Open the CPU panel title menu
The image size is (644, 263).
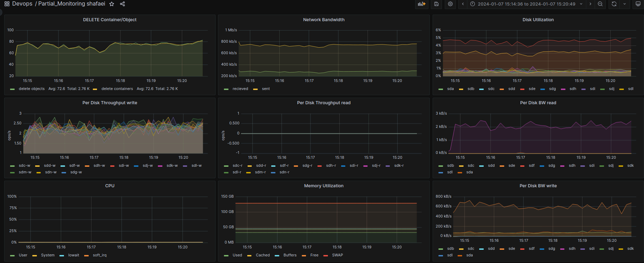[110, 186]
